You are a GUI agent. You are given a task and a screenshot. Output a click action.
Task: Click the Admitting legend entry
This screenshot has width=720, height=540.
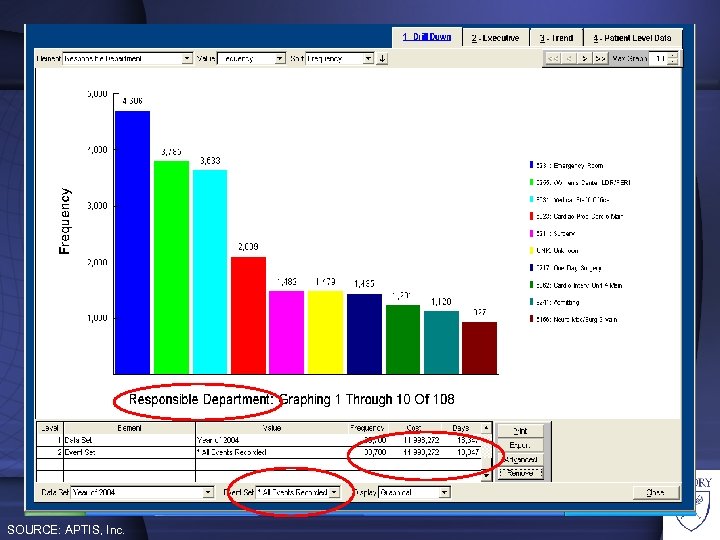point(555,302)
